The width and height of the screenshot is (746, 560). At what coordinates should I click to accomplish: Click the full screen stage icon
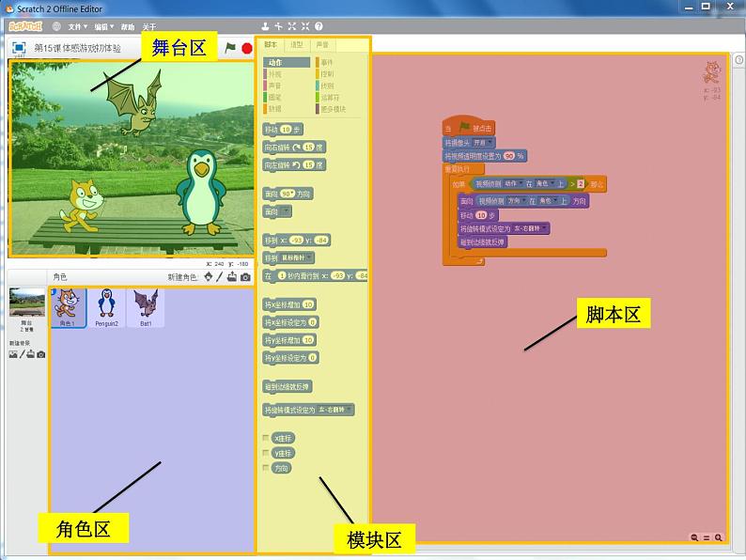pos(19,48)
